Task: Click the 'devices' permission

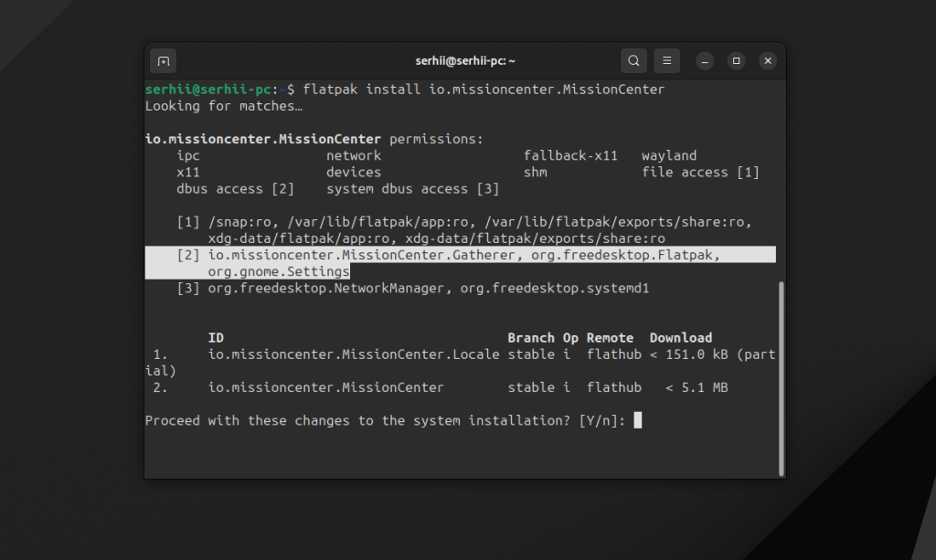Action: [x=354, y=173]
